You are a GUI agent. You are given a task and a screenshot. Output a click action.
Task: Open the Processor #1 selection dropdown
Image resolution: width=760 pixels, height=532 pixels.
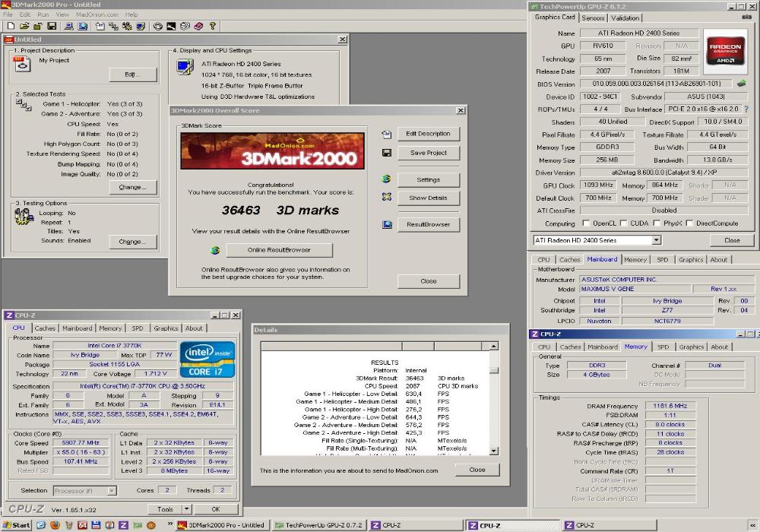point(112,491)
